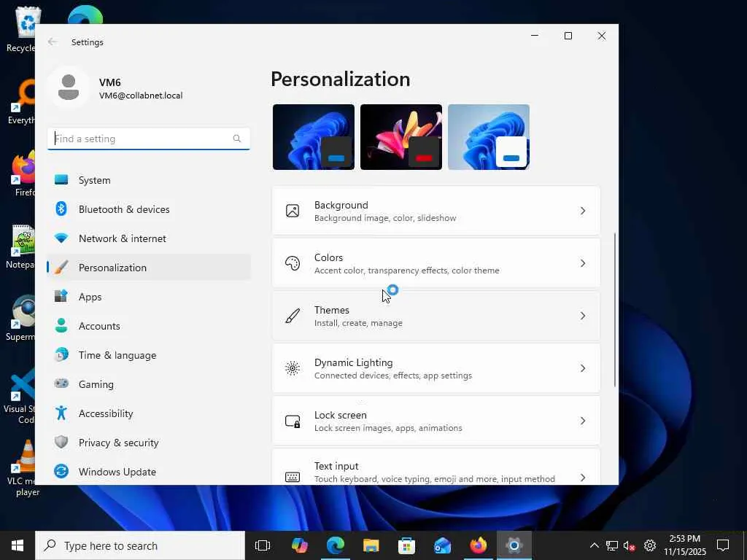Viewport: 747px width, 560px height.
Task: Click the Colors palette icon
Action: [x=293, y=262]
